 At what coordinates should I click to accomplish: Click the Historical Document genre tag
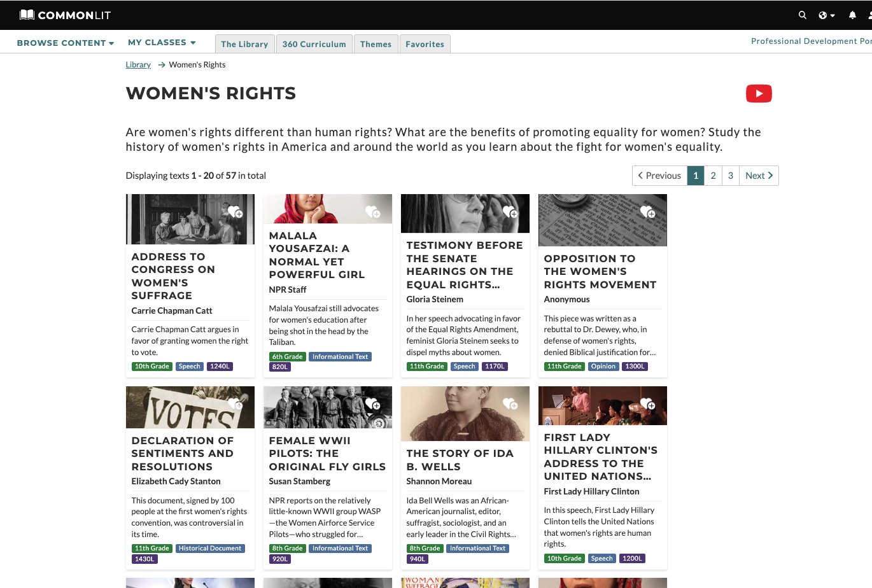tap(210, 549)
